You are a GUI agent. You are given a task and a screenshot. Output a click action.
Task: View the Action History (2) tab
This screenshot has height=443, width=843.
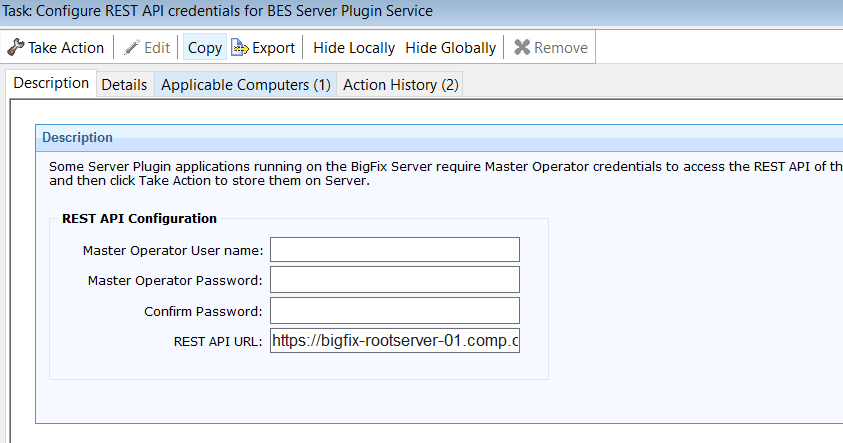tap(400, 85)
